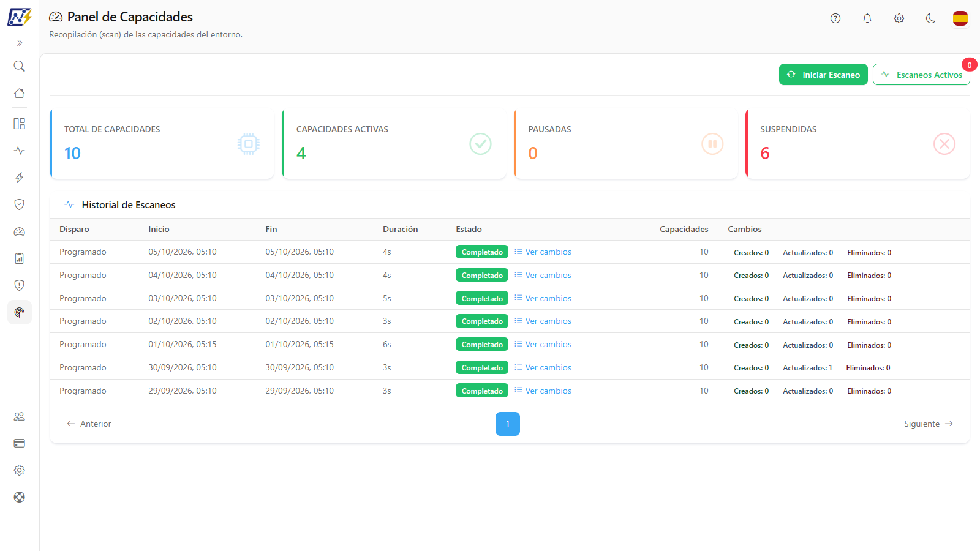Open notifications bell in header

pyautogui.click(x=867, y=18)
